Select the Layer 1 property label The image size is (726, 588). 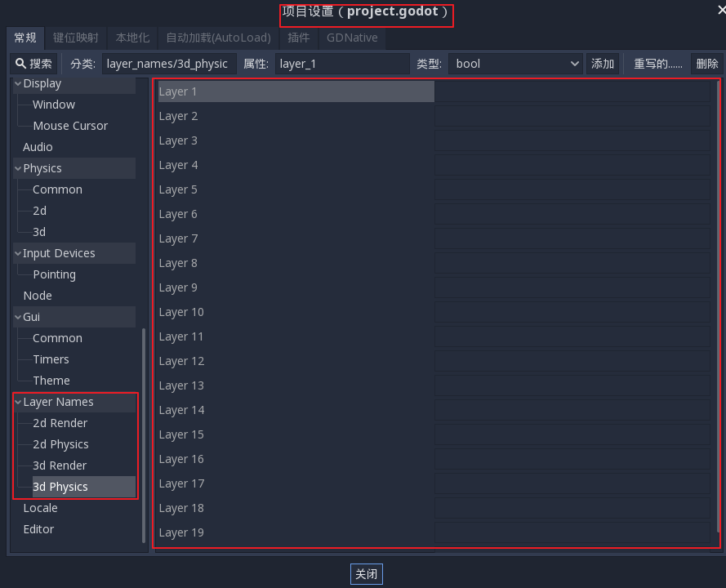(178, 91)
